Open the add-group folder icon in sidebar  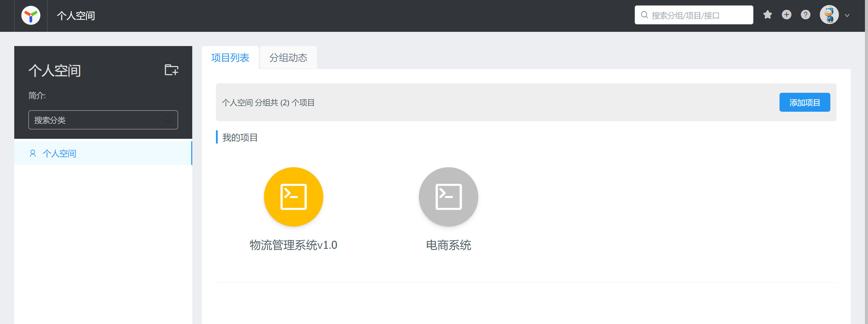171,70
